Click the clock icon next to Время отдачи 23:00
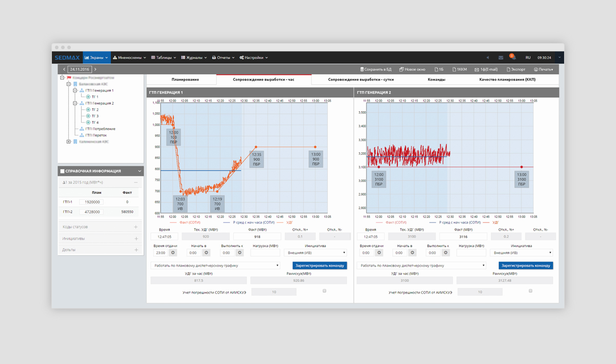The width and height of the screenshot is (616, 364). [x=174, y=253]
